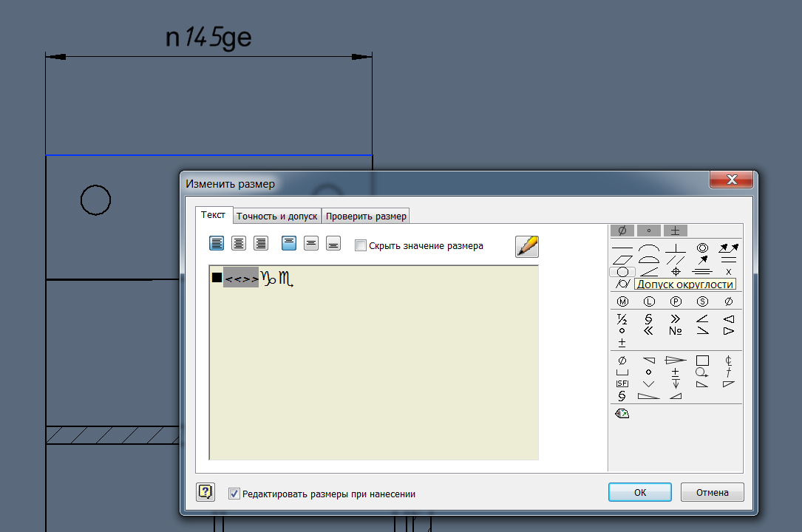Confirm with the OK button
Screen dimensions: 802x532
click(x=640, y=492)
